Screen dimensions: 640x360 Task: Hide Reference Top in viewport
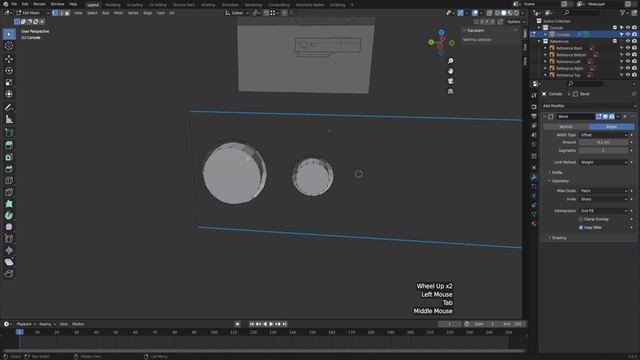[628, 75]
